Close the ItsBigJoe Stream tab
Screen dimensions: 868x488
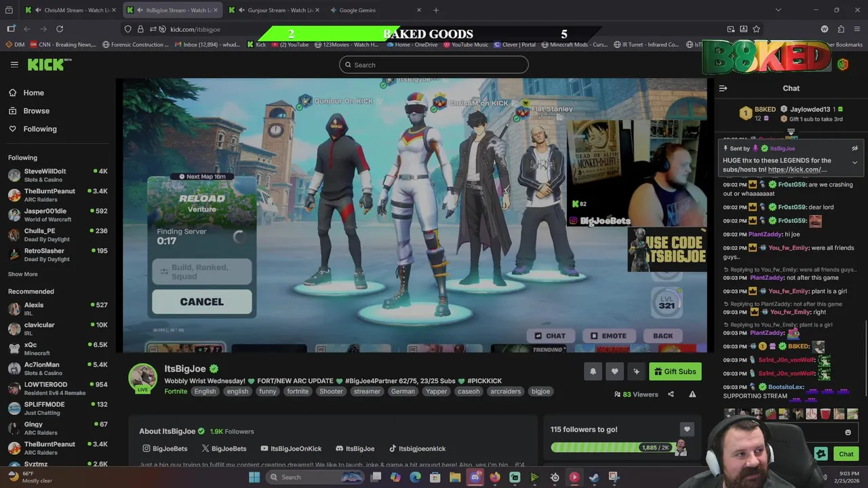coord(216,10)
